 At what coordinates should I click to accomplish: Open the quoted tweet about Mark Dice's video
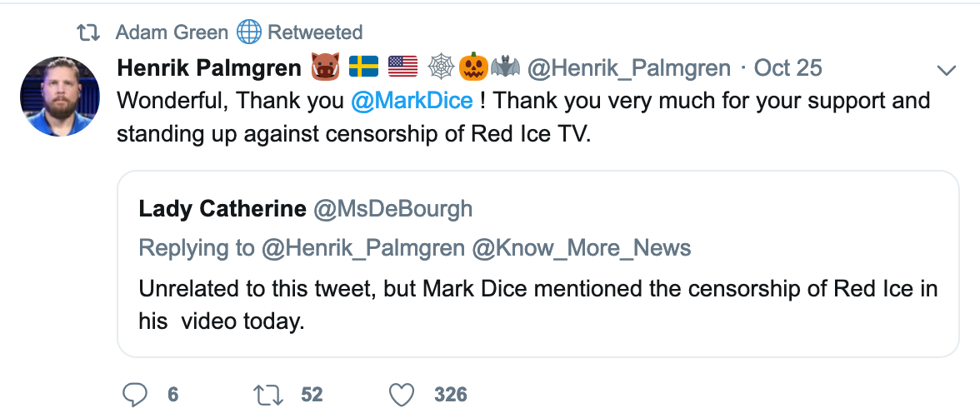537,304
